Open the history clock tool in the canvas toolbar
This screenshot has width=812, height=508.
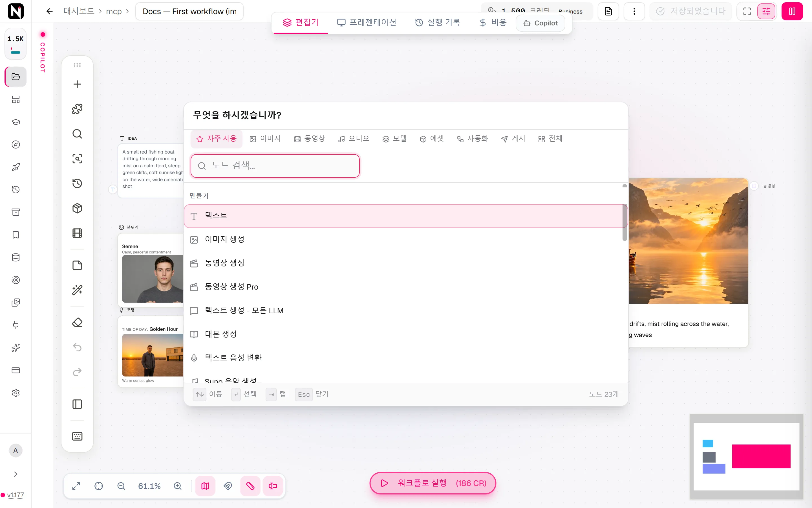point(77,183)
